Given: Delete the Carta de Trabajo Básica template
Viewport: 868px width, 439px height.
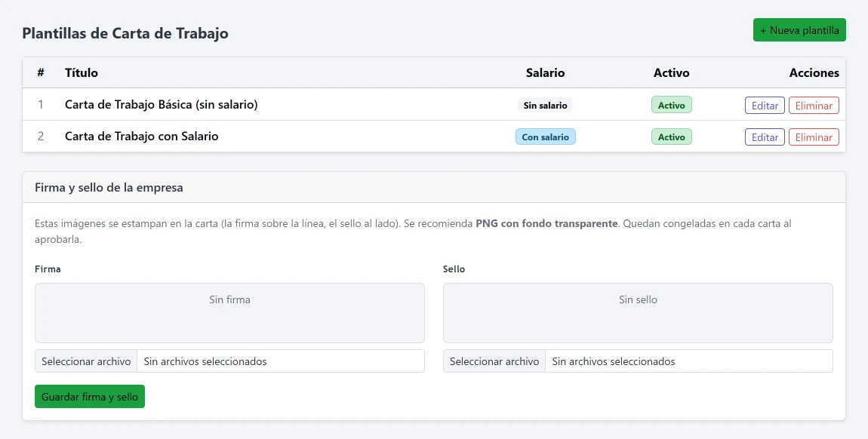Looking at the screenshot, I should (x=814, y=105).
